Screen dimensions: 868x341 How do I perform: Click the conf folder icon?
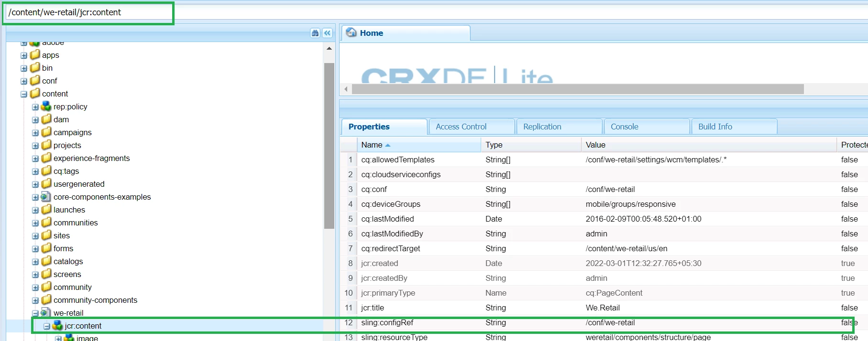(x=35, y=80)
